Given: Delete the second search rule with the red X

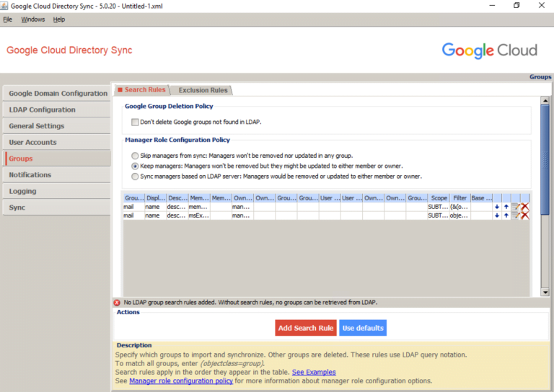Looking at the screenshot, I should 525,215.
